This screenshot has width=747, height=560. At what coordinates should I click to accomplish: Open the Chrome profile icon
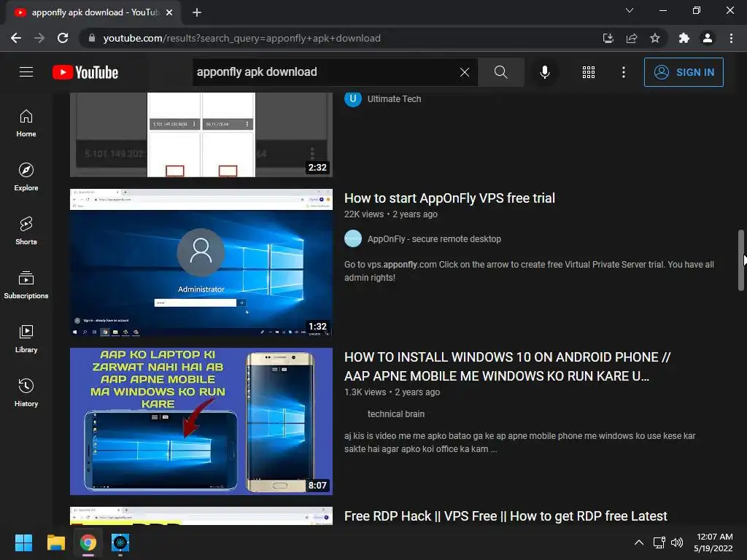[708, 38]
